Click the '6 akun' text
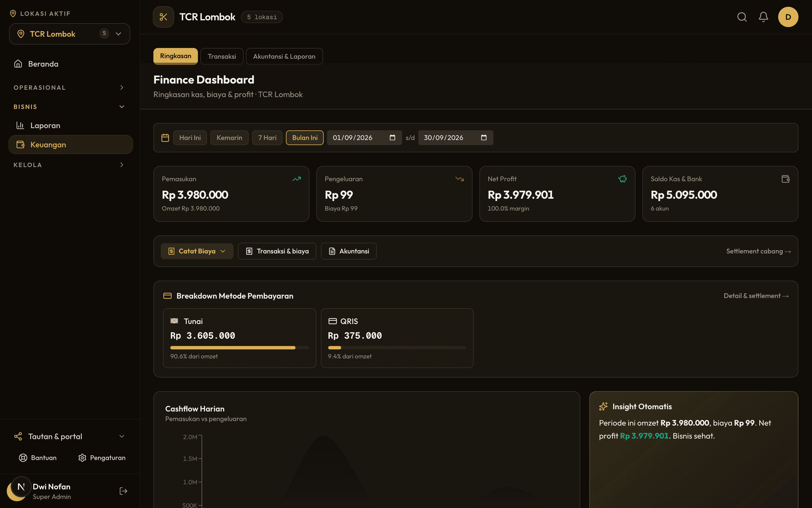The height and width of the screenshot is (508, 812). (x=660, y=208)
